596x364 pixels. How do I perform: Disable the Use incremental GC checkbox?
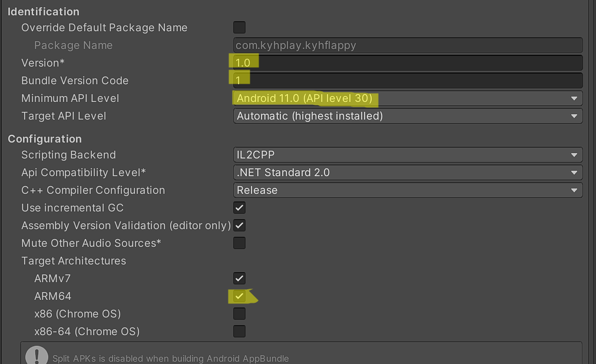pyautogui.click(x=239, y=208)
